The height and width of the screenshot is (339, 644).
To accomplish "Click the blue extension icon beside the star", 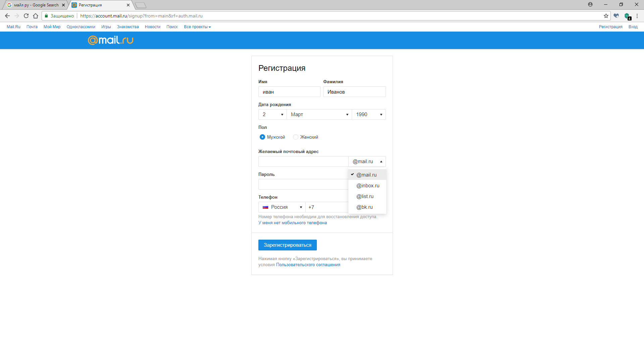I will [x=616, y=16].
